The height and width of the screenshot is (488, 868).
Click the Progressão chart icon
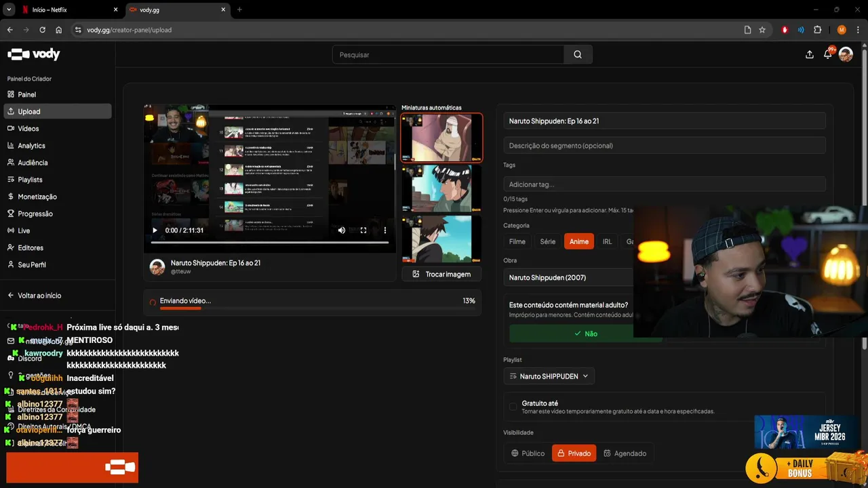[x=11, y=213]
